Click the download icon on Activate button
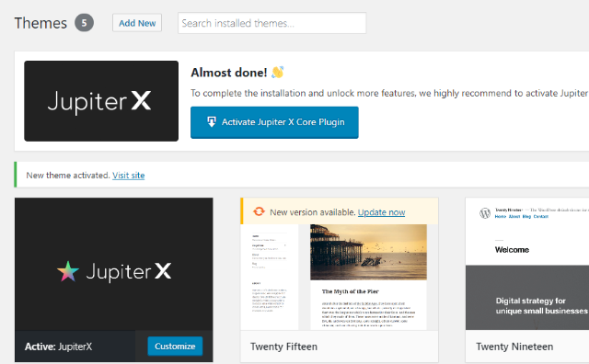Viewport: 589px width, 364px height. point(212,121)
